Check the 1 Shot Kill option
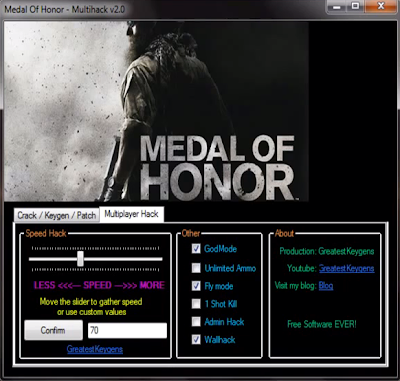Viewport: 400px width, 381px height. tap(196, 304)
